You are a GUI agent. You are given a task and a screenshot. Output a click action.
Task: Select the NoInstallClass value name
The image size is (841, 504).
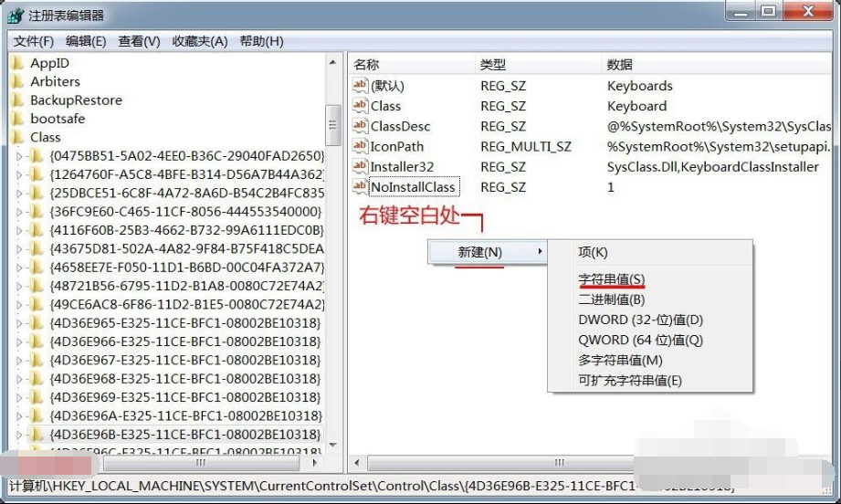coord(413,187)
